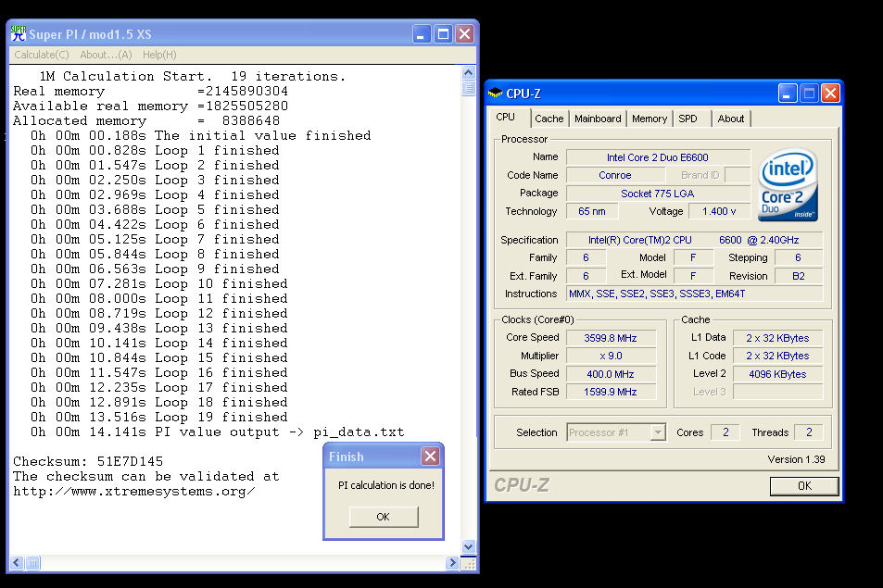Click 'PI calculation is done!' message text
The width and height of the screenshot is (883, 588).
coord(386,485)
